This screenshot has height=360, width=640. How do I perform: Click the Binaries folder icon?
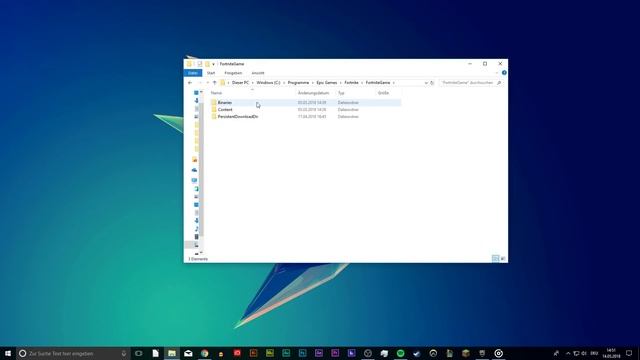coord(214,102)
